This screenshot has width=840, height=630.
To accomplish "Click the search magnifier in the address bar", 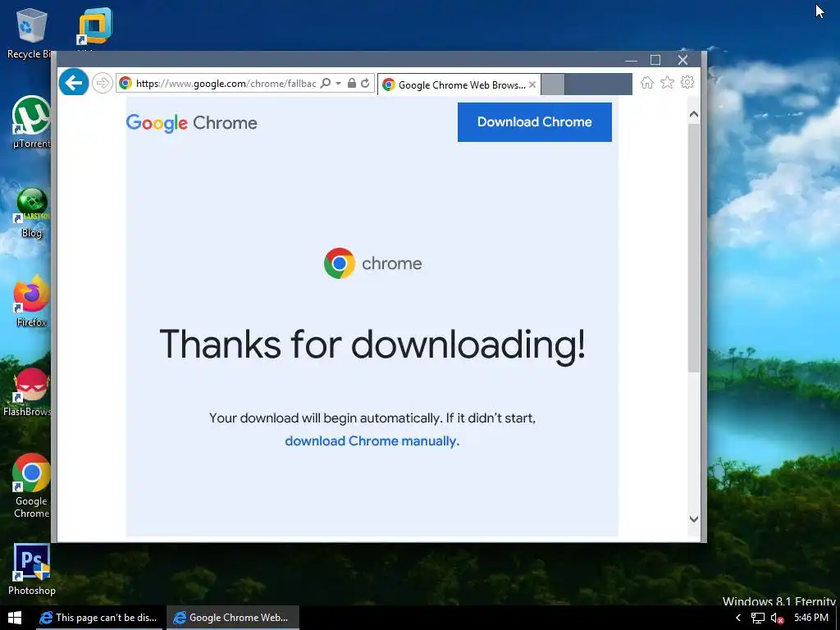I will [x=325, y=83].
